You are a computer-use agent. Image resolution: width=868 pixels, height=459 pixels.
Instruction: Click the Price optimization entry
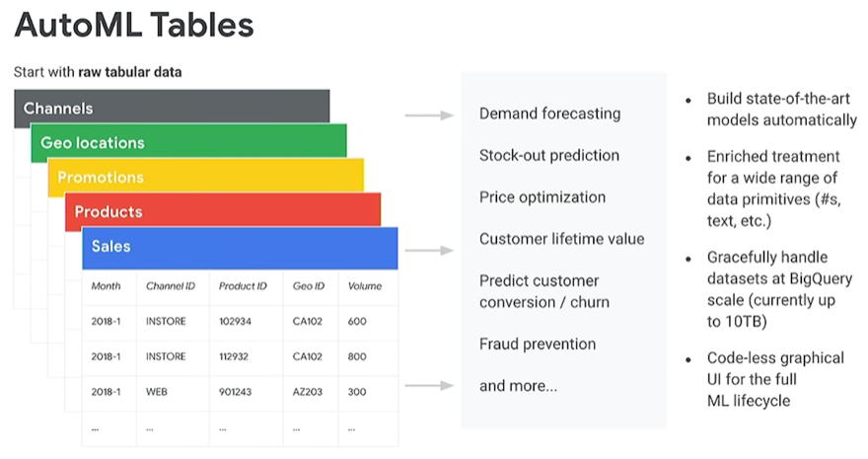coord(542,197)
